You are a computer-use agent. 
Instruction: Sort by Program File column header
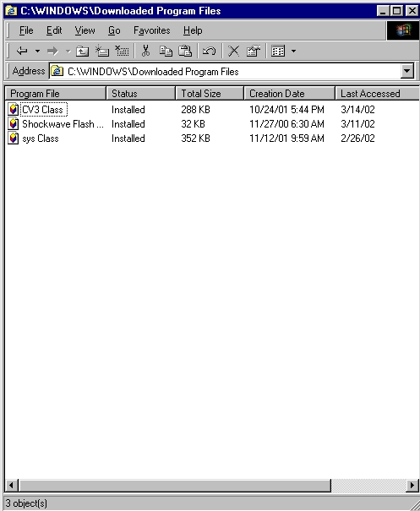pos(56,94)
